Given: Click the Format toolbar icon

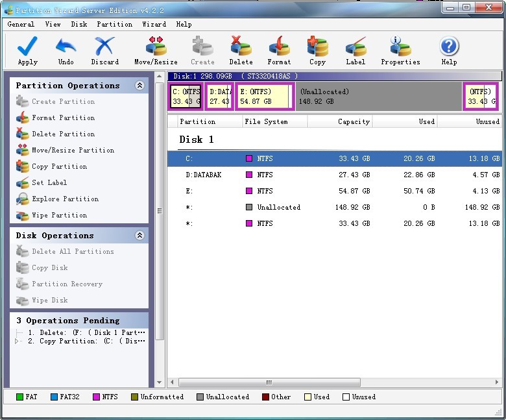Looking at the screenshot, I should (x=279, y=46).
